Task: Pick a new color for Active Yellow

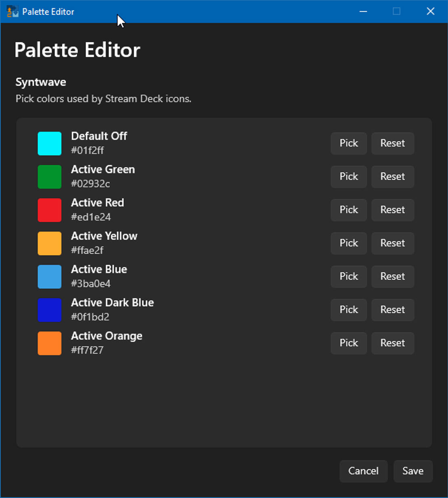Action: (348, 243)
